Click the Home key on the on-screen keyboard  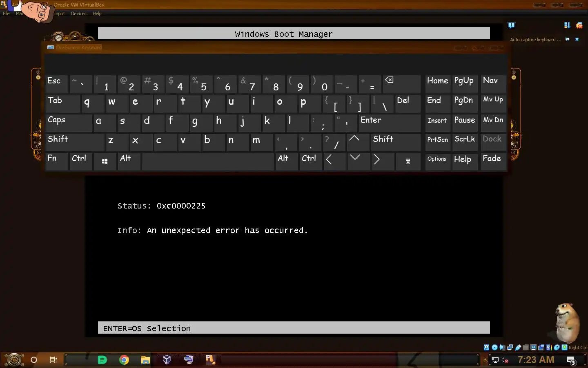tap(438, 84)
